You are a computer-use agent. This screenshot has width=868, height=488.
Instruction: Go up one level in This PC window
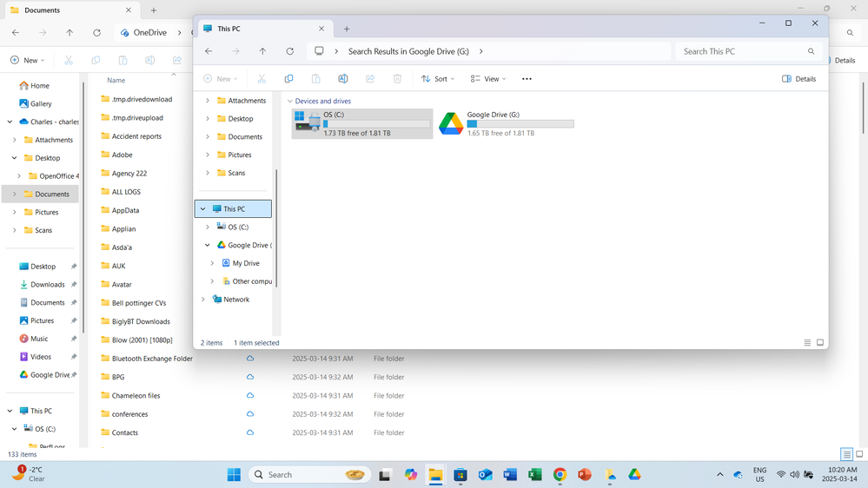pyautogui.click(x=262, y=51)
